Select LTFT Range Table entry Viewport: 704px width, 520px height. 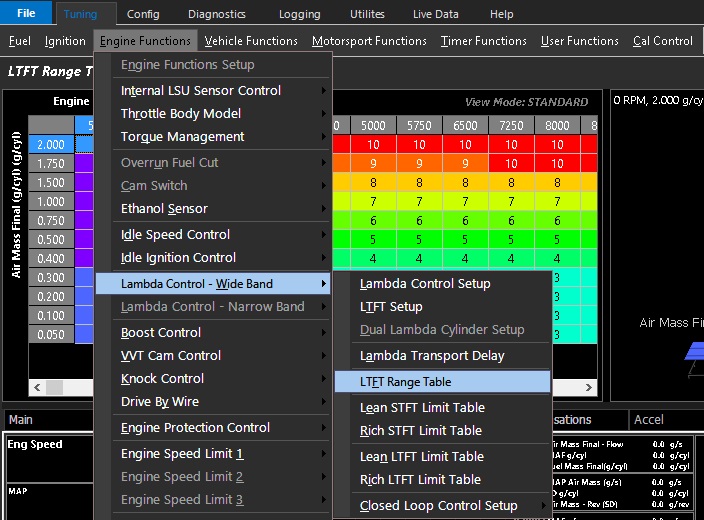coord(442,382)
